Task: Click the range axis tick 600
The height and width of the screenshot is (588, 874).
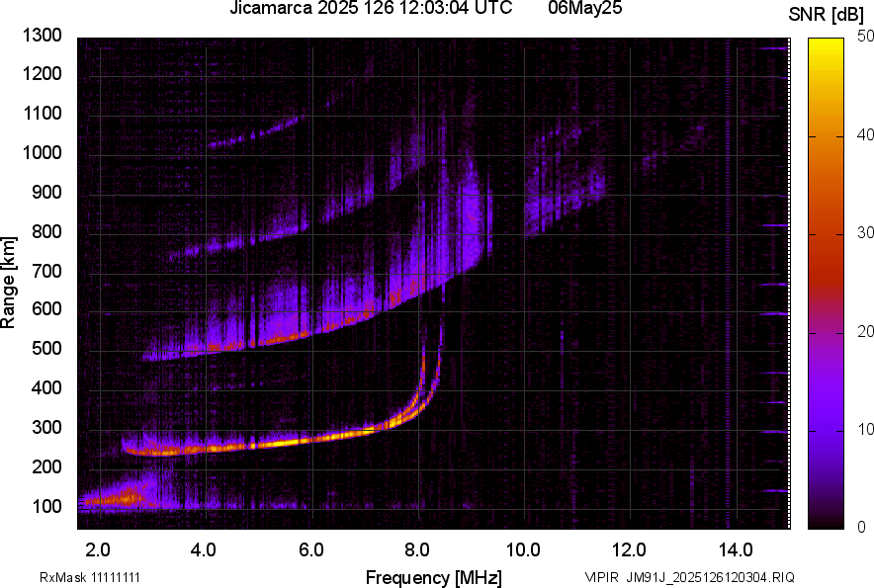Action: pyautogui.click(x=46, y=308)
